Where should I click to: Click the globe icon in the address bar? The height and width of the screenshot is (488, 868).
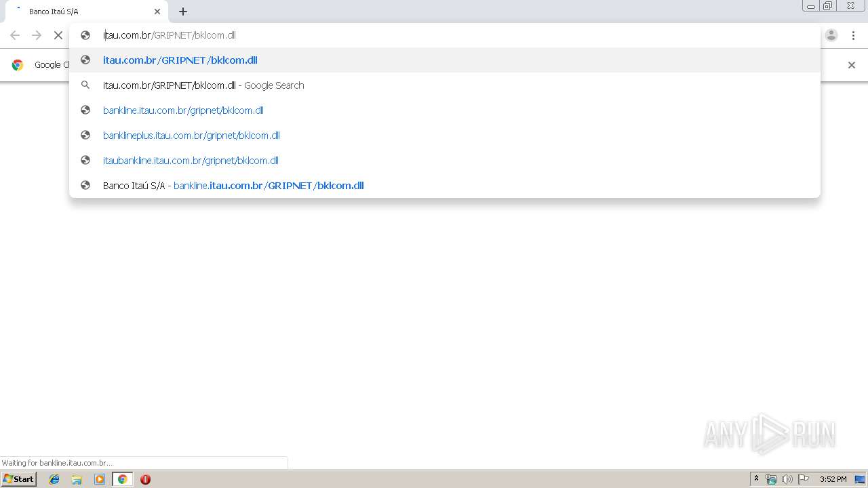85,35
